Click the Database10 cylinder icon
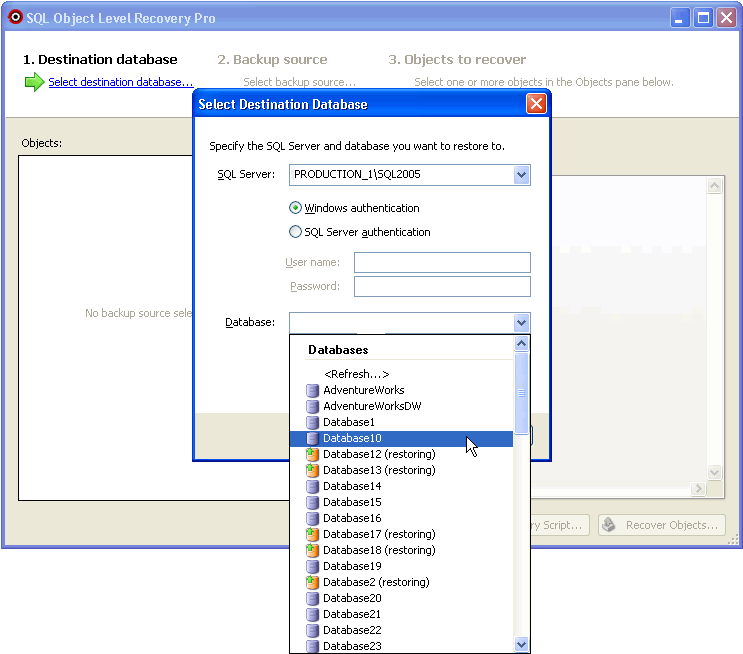This screenshot has width=743, height=654. (x=312, y=438)
